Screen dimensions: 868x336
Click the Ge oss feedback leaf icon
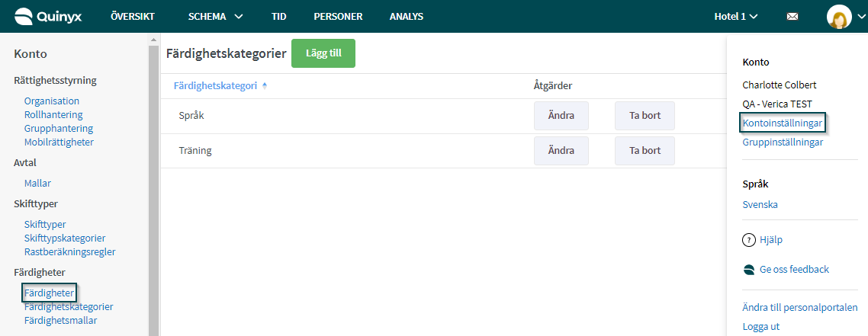pyautogui.click(x=749, y=270)
